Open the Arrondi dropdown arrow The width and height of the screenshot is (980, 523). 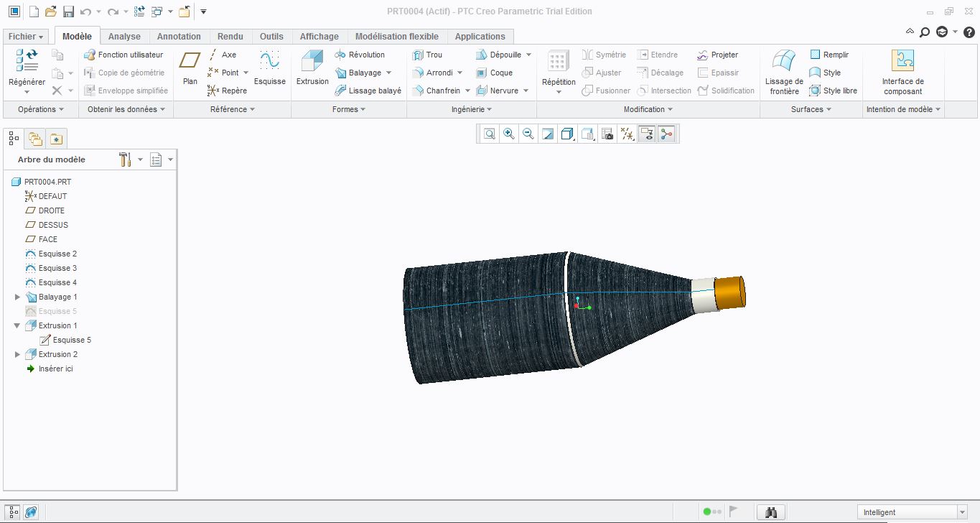coord(459,73)
